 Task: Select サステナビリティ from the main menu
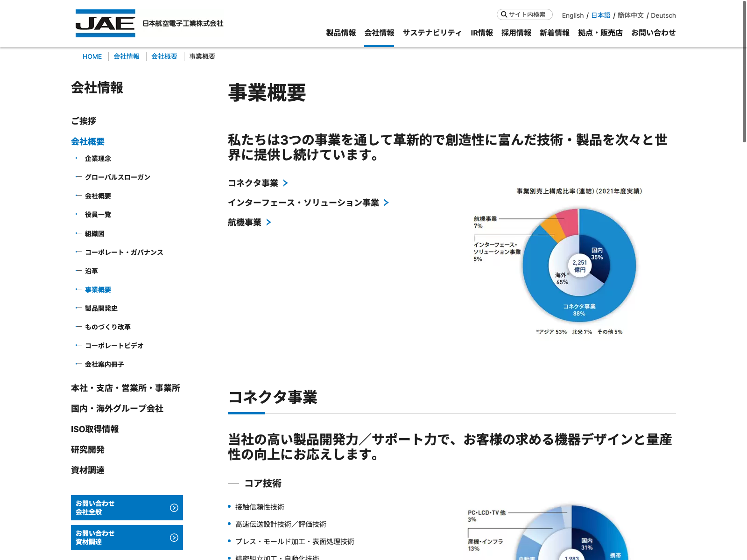click(x=432, y=33)
